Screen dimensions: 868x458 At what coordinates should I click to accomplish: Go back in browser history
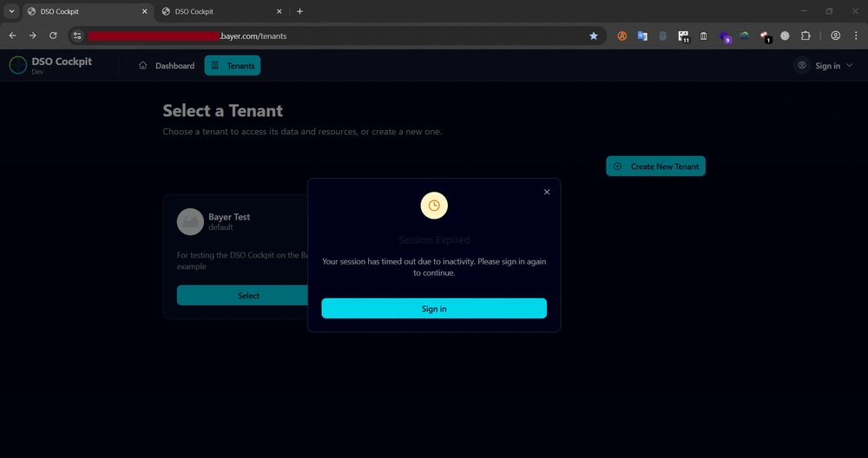click(12, 36)
